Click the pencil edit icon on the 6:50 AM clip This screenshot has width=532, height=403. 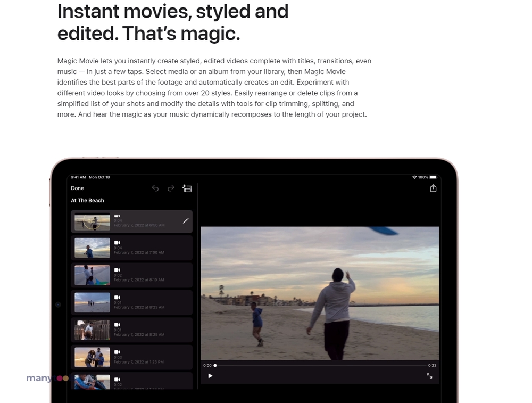click(x=186, y=221)
